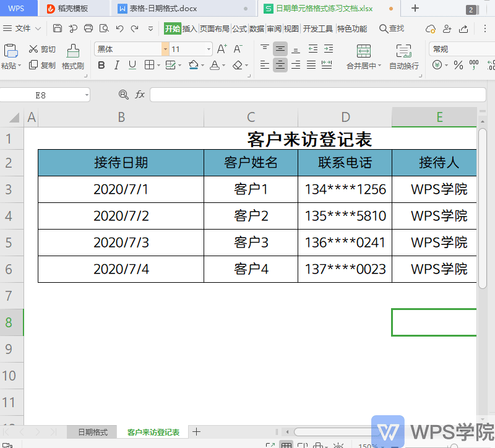The height and width of the screenshot is (448, 495).
Task: Click cloud sync icon in top right
Action: (431, 28)
